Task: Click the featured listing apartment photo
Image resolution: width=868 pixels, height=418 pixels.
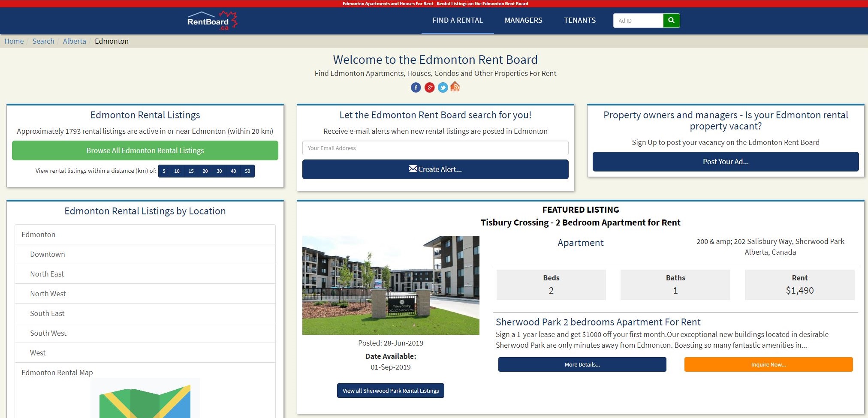Action: pos(390,285)
